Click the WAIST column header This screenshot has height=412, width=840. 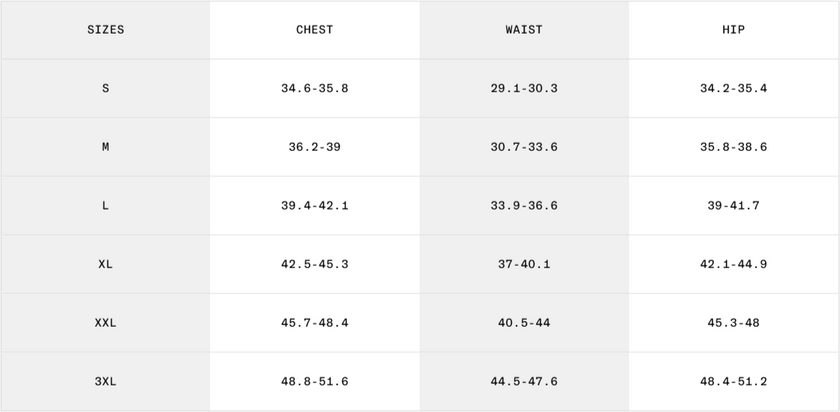pos(524,30)
